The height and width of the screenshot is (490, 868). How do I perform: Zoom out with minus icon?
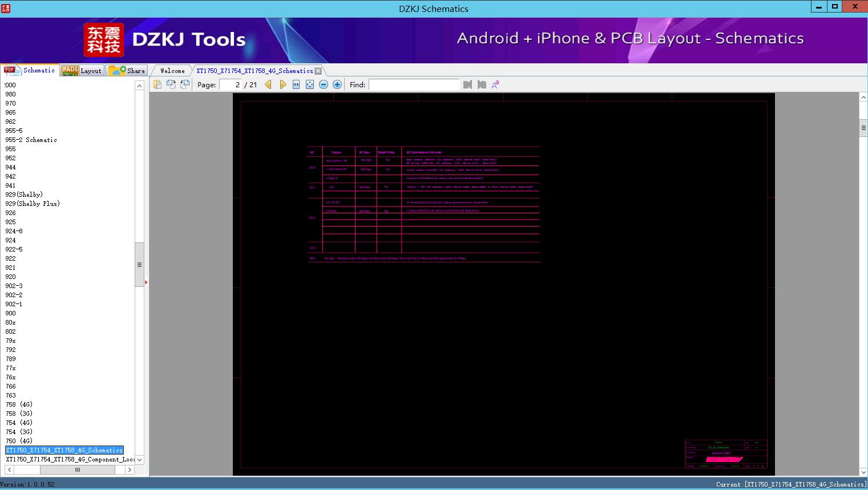pos(324,84)
